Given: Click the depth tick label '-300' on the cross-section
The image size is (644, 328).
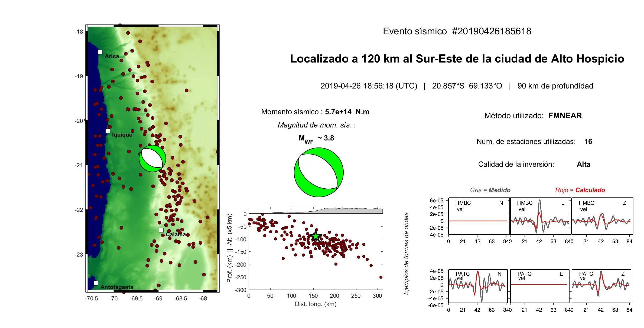Looking at the screenshot, I should coord(241,290).
